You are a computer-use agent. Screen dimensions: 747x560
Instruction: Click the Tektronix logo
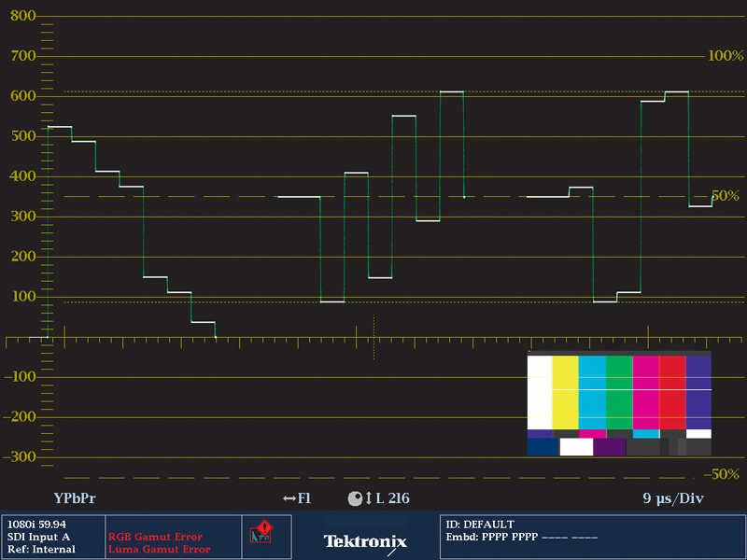(x=365, y=541)
